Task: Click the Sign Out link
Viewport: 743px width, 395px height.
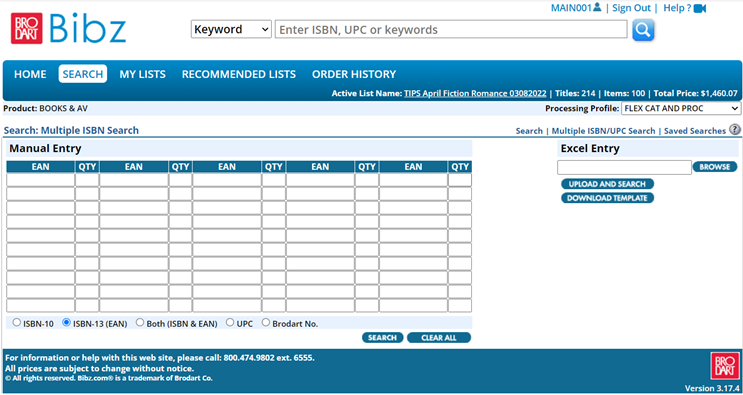Action: [632, 8]
